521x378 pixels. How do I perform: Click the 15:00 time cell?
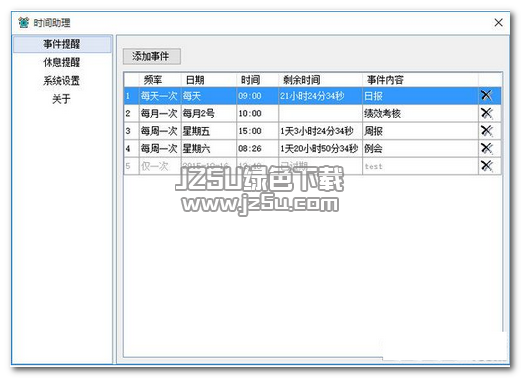[257, 131]
